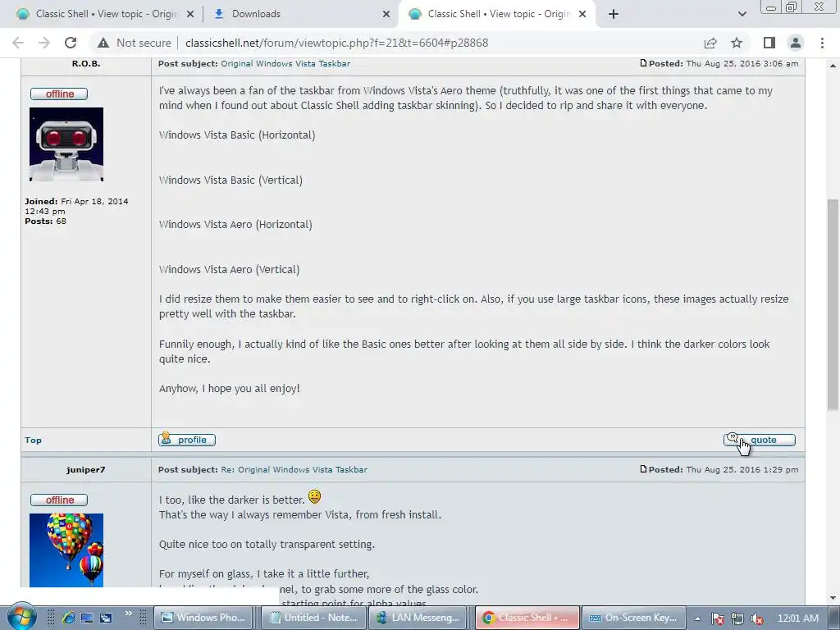Close the first Classic Shell tab
Viewport: 840px width, 630px height.
pyautogui.click(x=190, y=14)
